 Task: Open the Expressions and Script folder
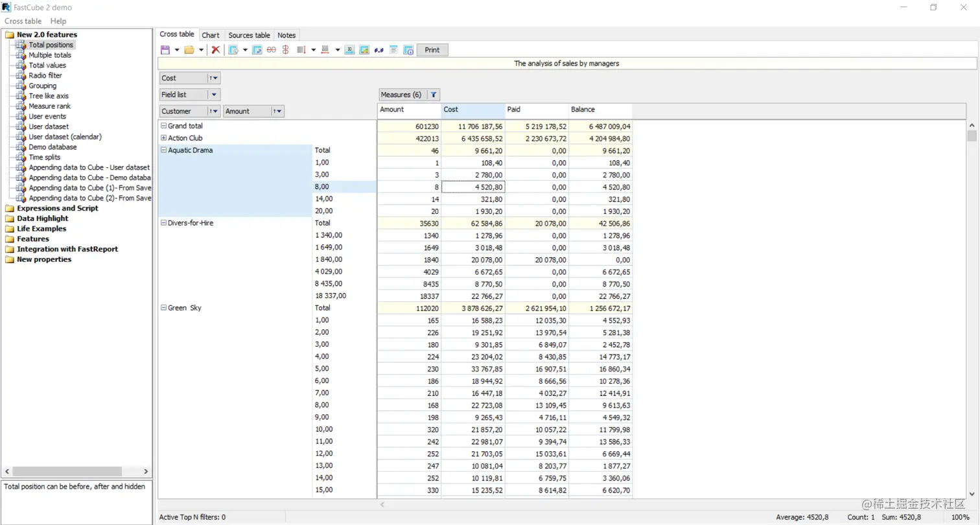click(58, 208)
